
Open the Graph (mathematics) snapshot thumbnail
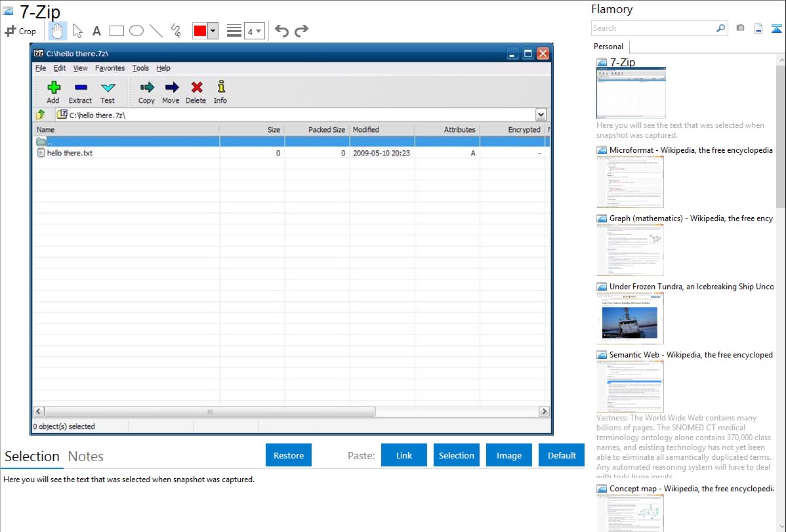pos(630,250)
